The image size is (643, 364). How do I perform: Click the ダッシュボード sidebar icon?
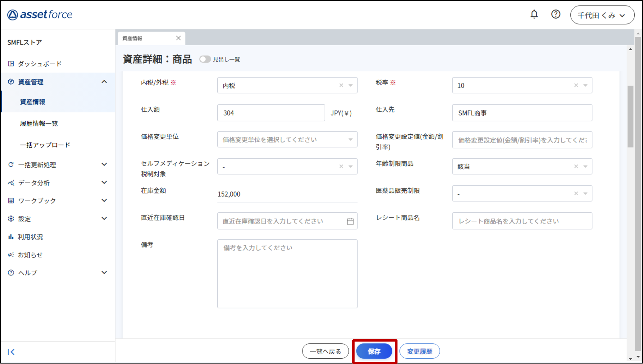point(11,64)
